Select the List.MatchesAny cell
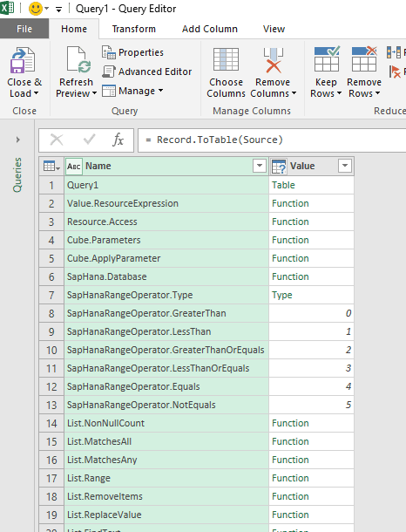The height and width of the screenshot is (532, 406). 166,460
